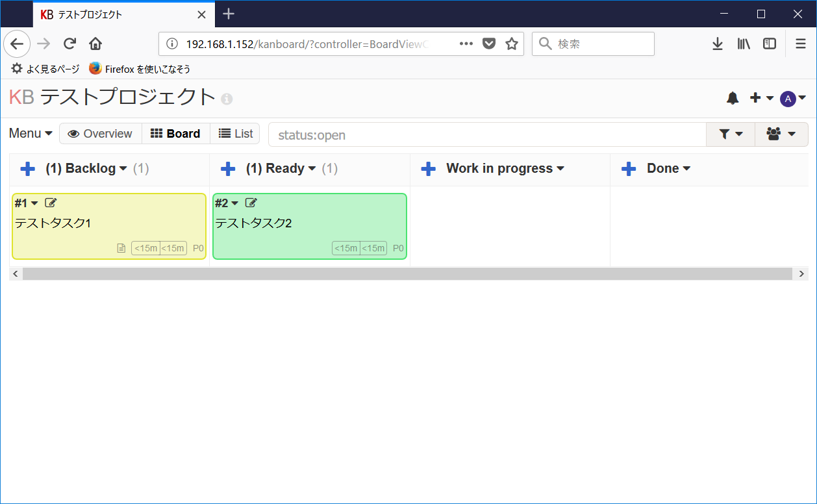Open the dropdown caret on task #2
This screenshot has height=504, width=817.
pyautogui.click(x=234, y=202)
